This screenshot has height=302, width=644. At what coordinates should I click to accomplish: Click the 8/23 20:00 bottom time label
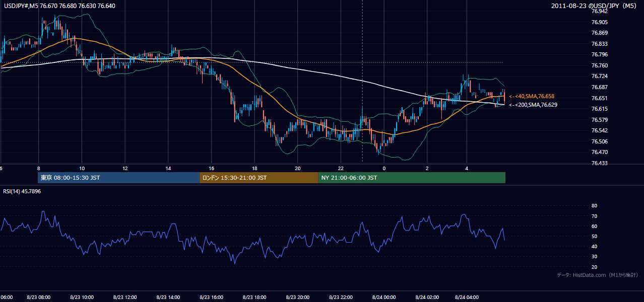pos(297,297)
